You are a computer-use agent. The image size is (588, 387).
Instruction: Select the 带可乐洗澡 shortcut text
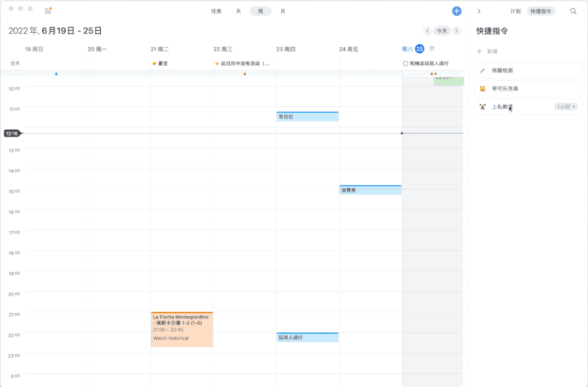(x=505, y=89)
